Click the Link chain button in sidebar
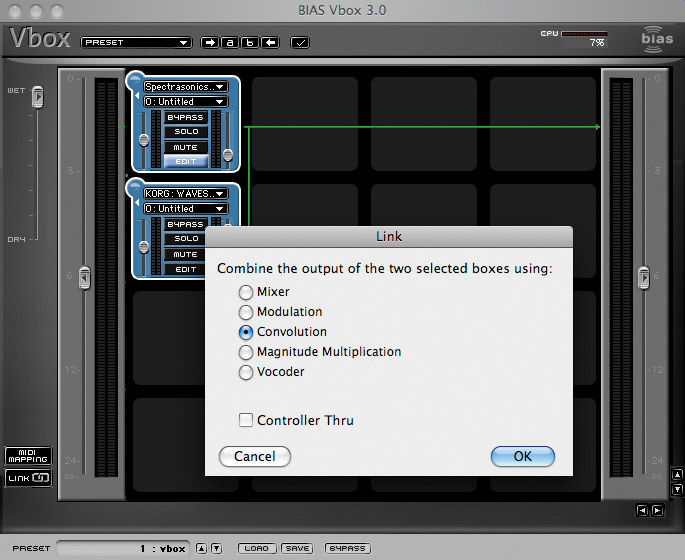 tap(28, 478)
